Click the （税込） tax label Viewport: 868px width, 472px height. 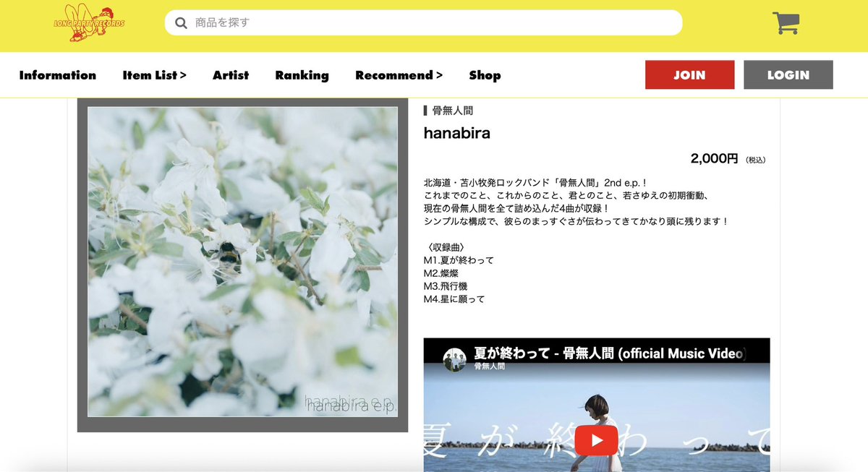point(755,160)
